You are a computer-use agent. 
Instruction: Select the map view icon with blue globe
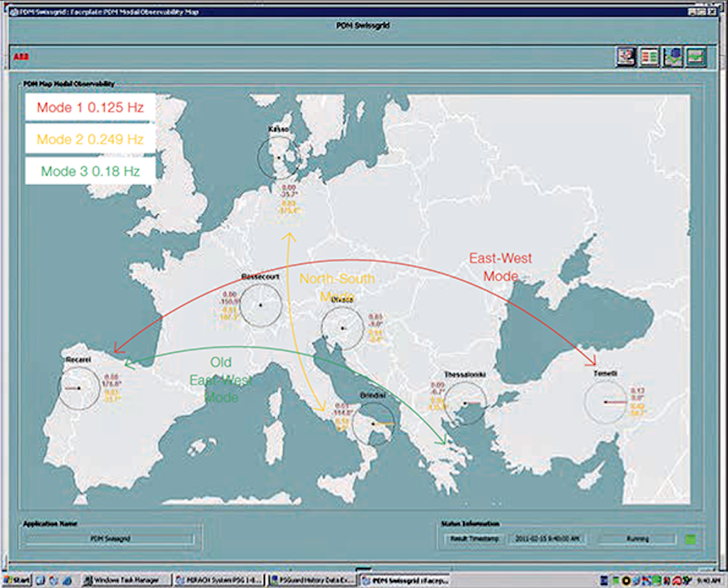tap(673, 57)
